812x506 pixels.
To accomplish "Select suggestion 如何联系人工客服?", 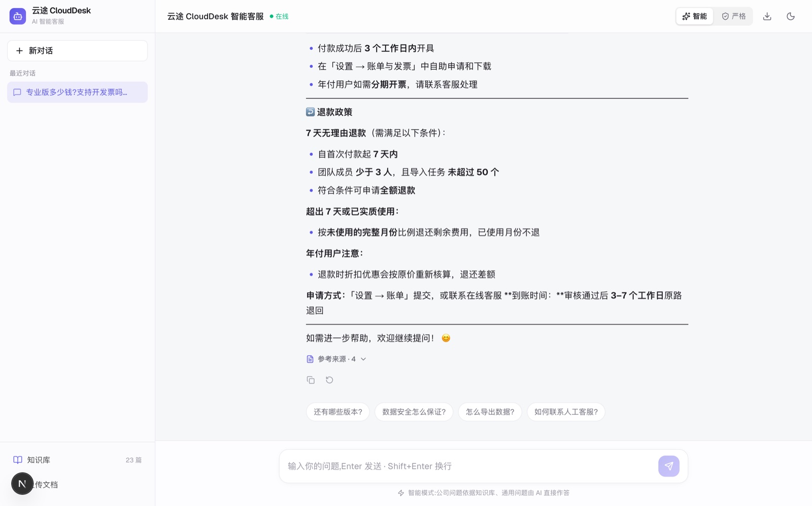I will 566,412.
